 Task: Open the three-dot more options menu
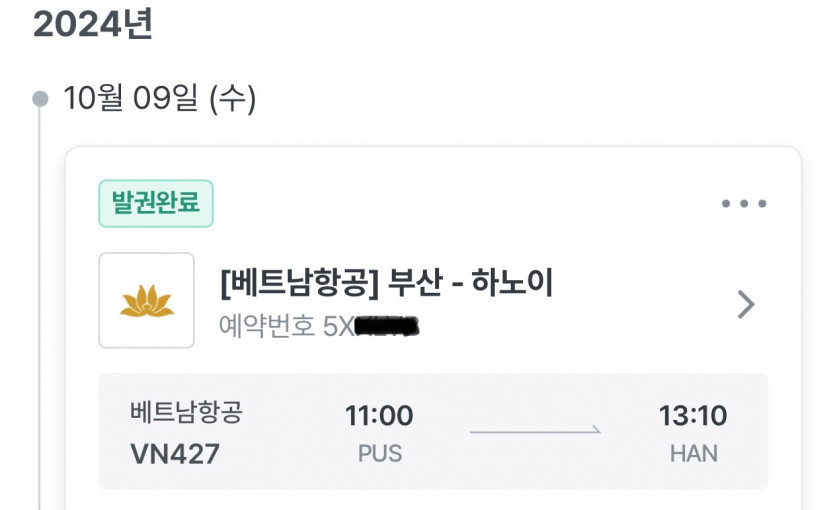tap(744, 204)
